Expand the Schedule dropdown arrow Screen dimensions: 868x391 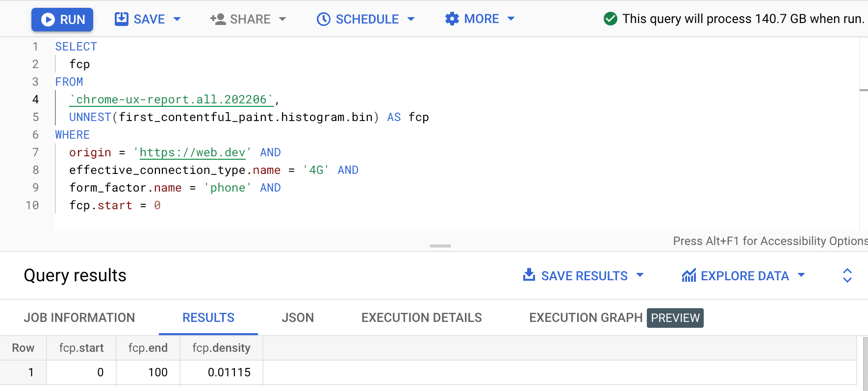[x=411, y=19]
